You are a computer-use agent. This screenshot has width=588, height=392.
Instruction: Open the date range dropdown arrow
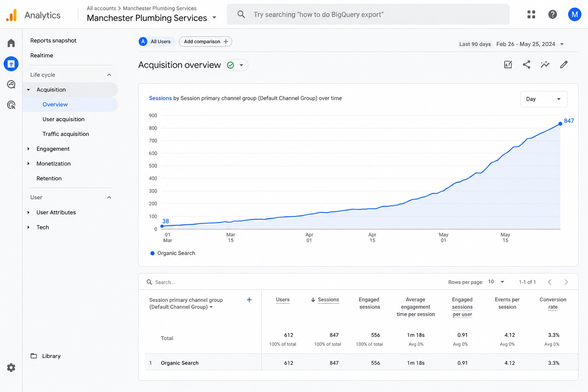coord(562,44)
